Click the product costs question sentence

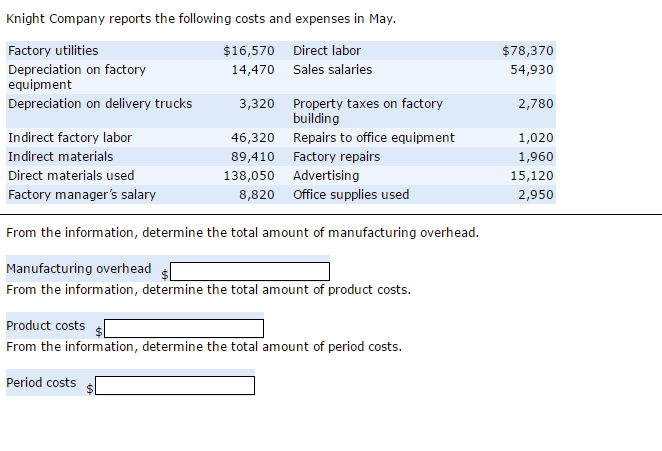pos(209,290)
